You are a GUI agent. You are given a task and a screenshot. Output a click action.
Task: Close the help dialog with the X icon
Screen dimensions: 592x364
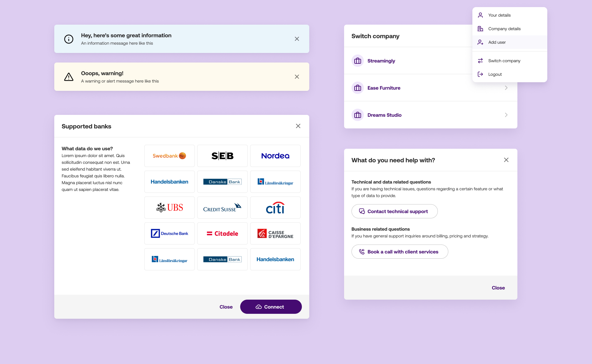[506, 160]
